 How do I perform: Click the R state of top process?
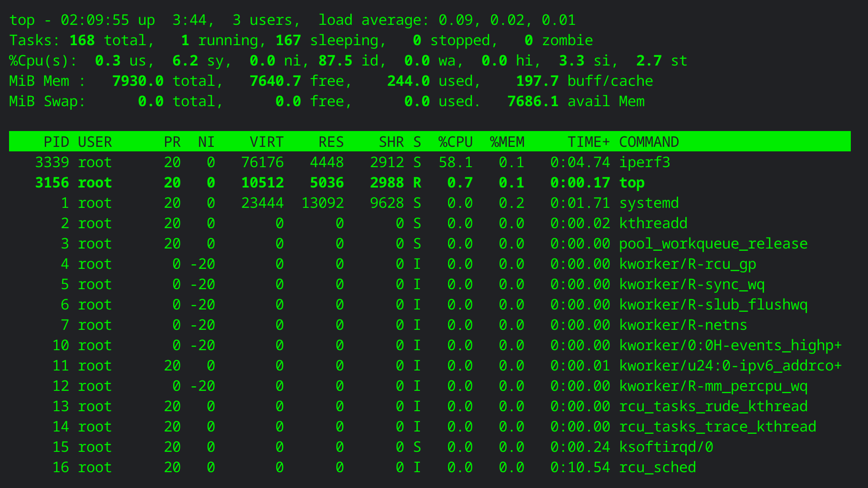(417, 183)
